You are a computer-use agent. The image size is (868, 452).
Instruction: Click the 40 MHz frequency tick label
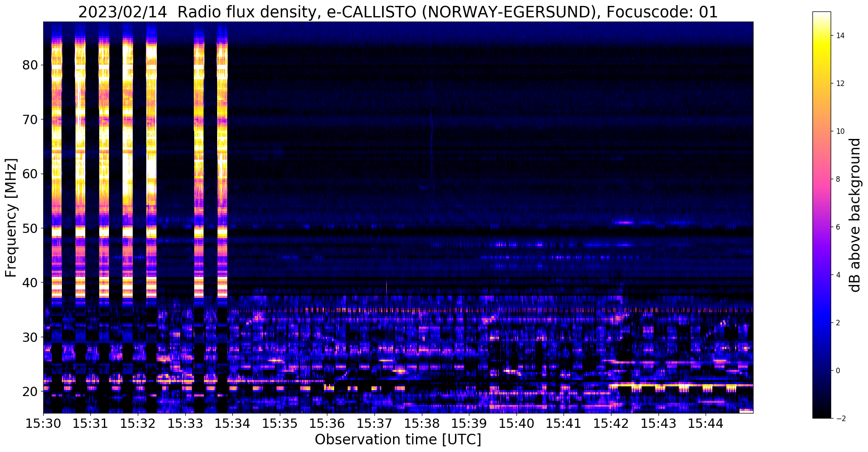tap(30, 283)
